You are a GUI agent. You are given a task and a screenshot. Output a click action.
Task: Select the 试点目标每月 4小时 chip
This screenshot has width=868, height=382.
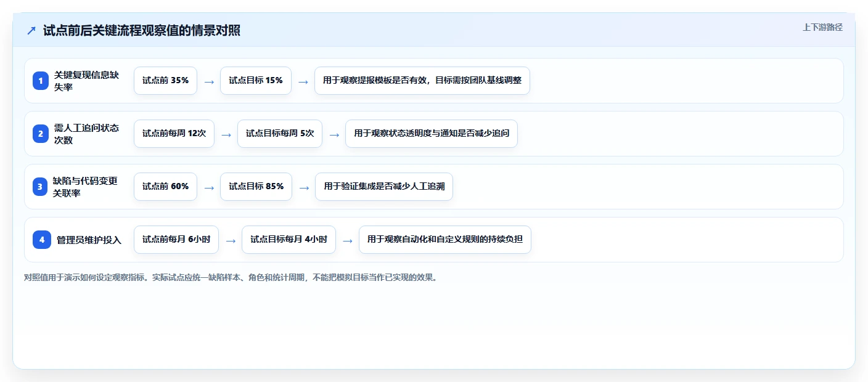coord(289,240)
